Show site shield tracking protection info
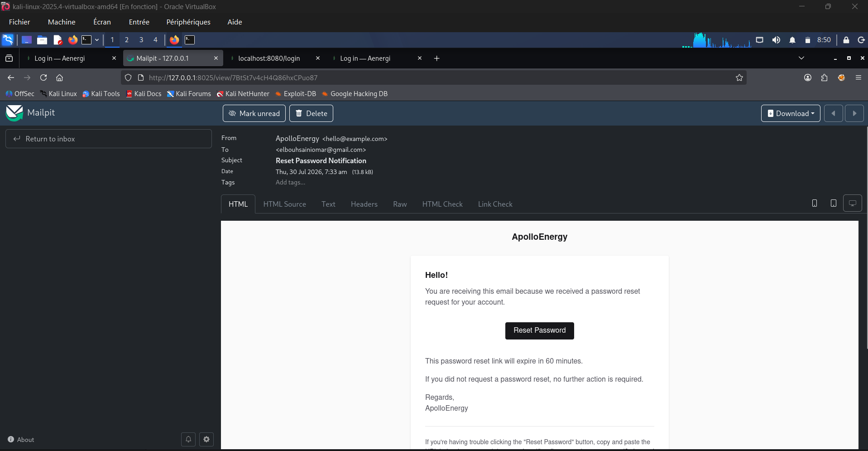 pyautogui.click(x=128, y=78)
